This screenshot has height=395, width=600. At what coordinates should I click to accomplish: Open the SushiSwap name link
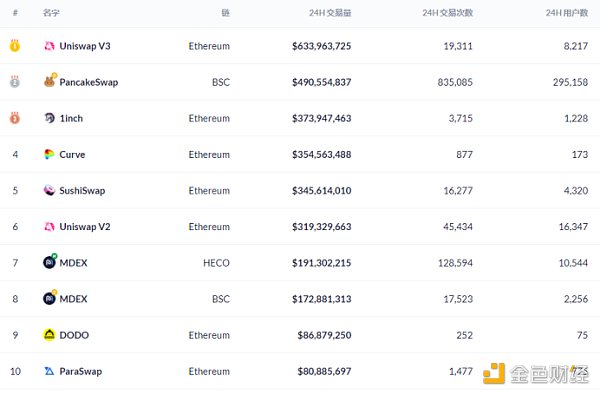[x=82, y=191]
